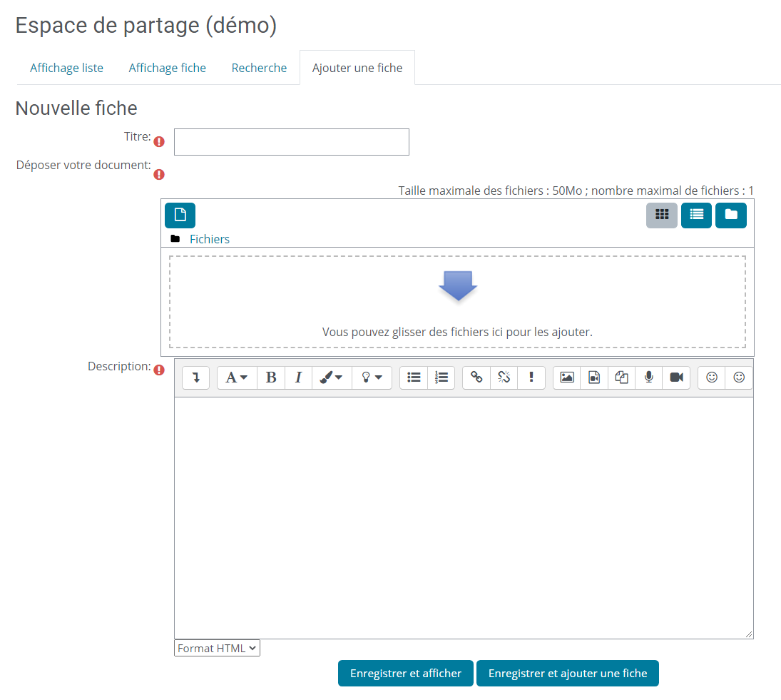Insert an ordered numbered list
Viewport: 781px width, 700px height.
tap(441, 377)
